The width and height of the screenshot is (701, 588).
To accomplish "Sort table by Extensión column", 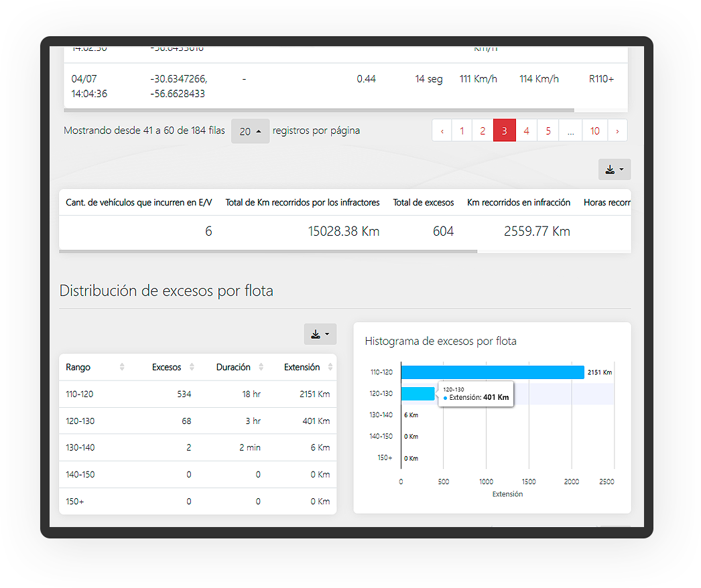I will pyautogui.click(x=302, y=367).
